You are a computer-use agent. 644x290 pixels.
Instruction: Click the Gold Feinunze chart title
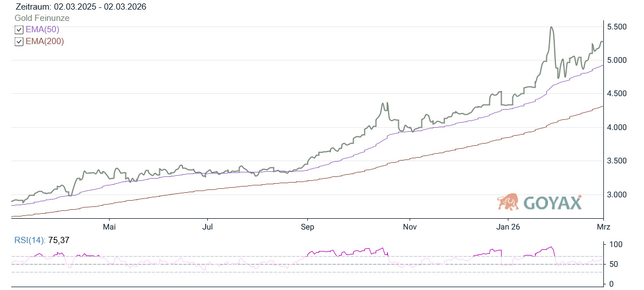tap(42, 18)
